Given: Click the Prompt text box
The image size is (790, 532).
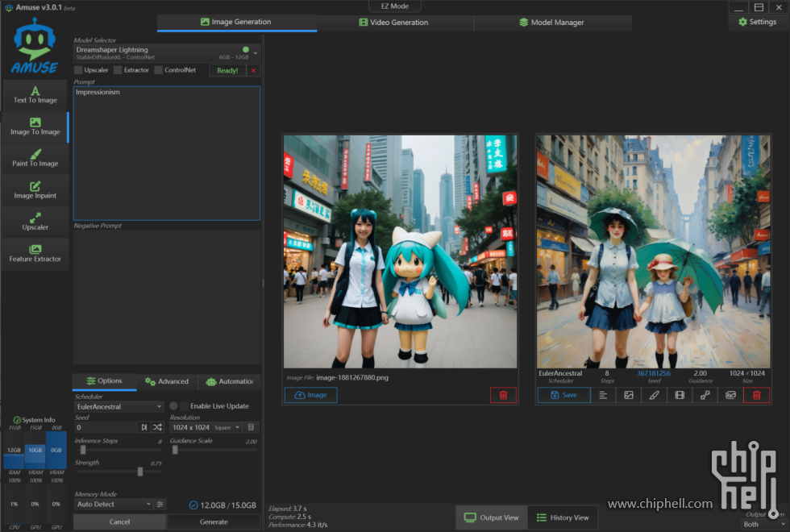Looking at the screenshot, I should 167,153.
